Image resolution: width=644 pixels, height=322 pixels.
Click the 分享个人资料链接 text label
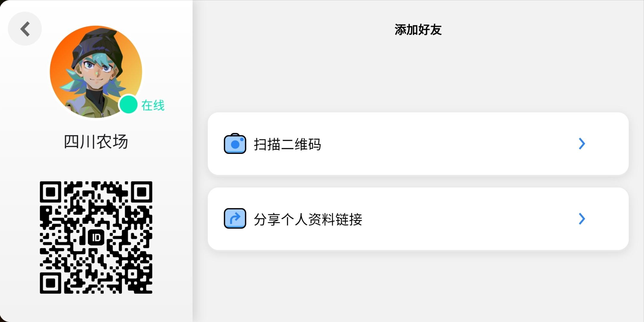coord(308,219)
